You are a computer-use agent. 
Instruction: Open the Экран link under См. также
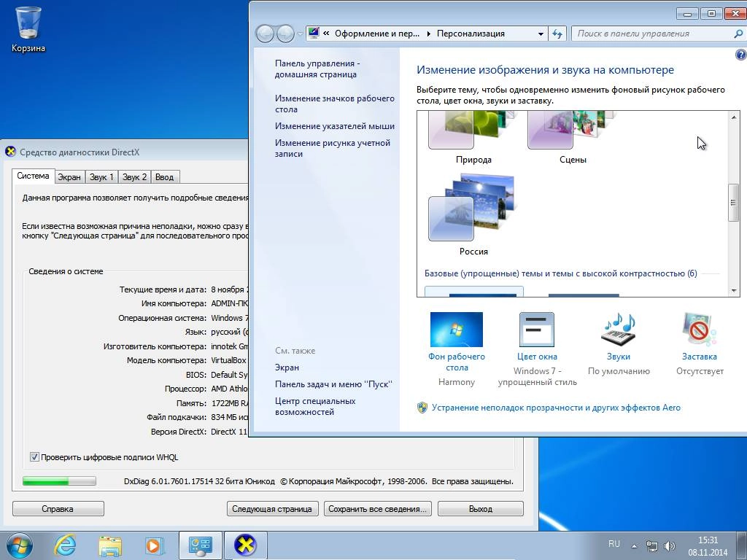point(287,367)
